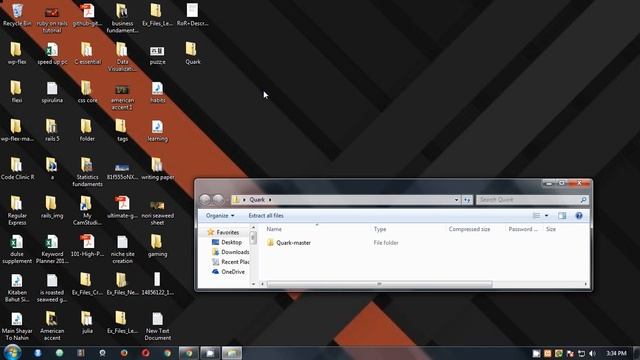640x360 pixels.
Task: Open the Recycle Bin desktop icon
Action: (x=17, y=15)
